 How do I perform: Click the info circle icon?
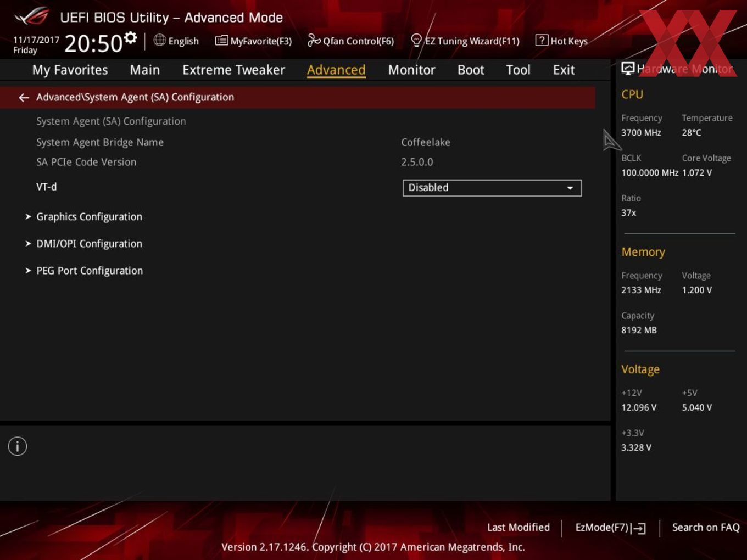pyautogui.click(x=18, y=446)
